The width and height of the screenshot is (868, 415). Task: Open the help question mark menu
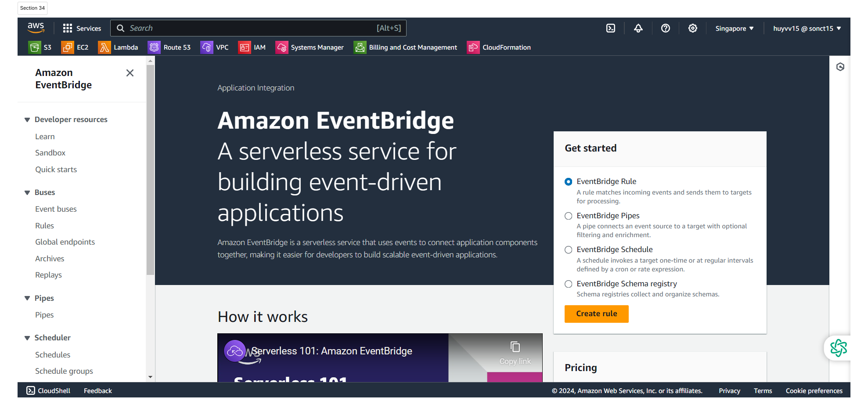(666, 28)
